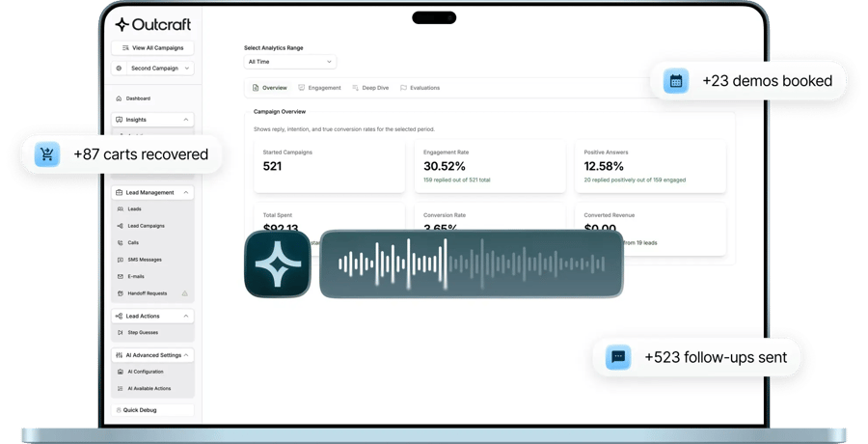Click the large dark star app icon

(278, 264)
